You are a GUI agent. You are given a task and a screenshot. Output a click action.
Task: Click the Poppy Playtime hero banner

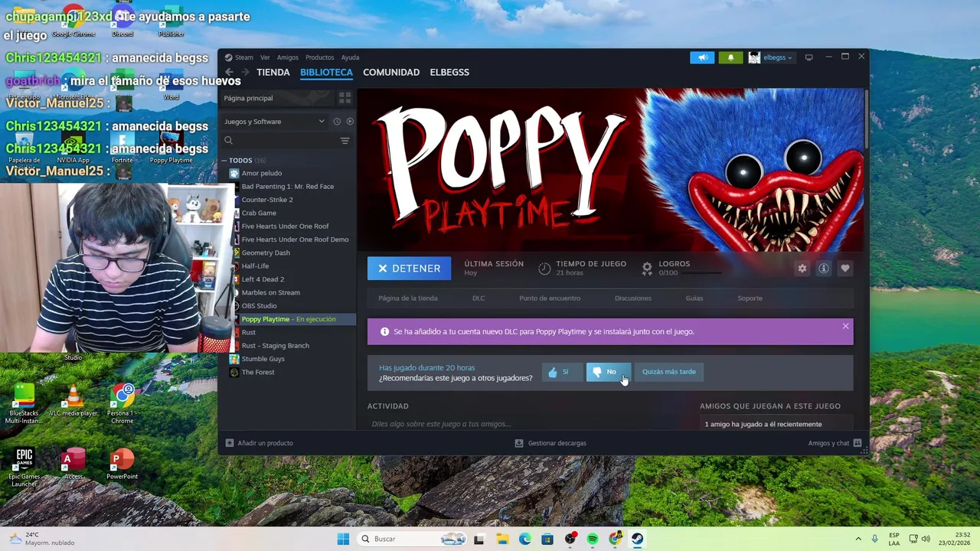pyautogui.click(x=610, y=170)
